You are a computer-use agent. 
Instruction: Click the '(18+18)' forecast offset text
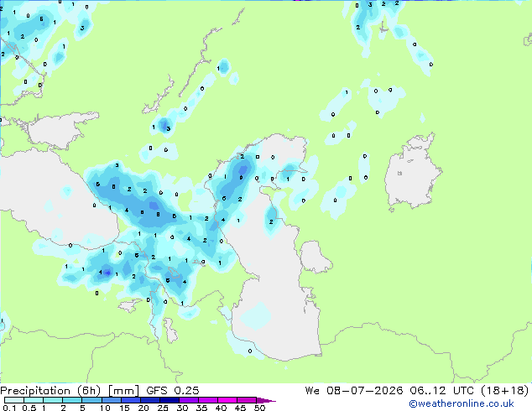point(505,391)
